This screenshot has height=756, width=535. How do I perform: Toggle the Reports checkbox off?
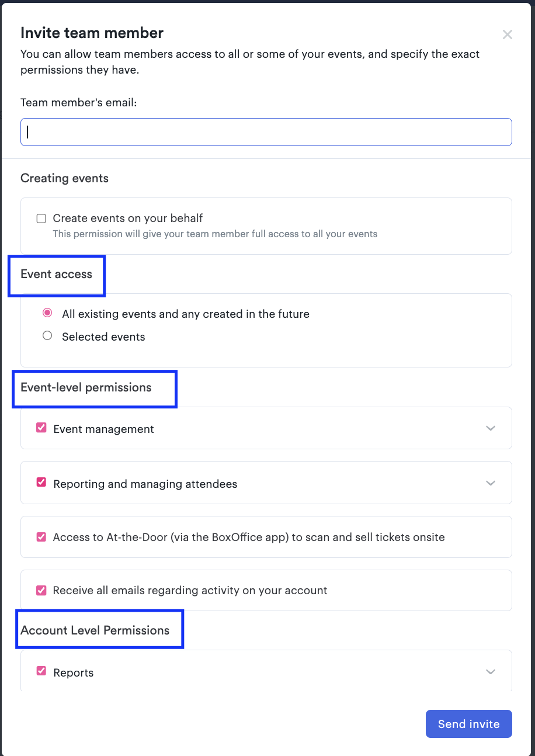41,671
